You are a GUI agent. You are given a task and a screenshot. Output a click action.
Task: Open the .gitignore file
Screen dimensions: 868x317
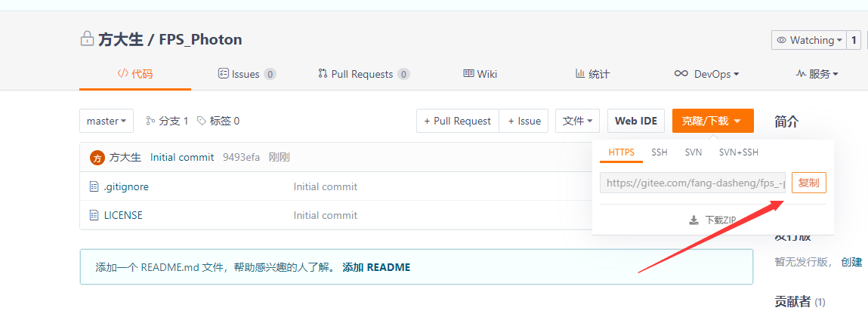[x=126, y=186]
